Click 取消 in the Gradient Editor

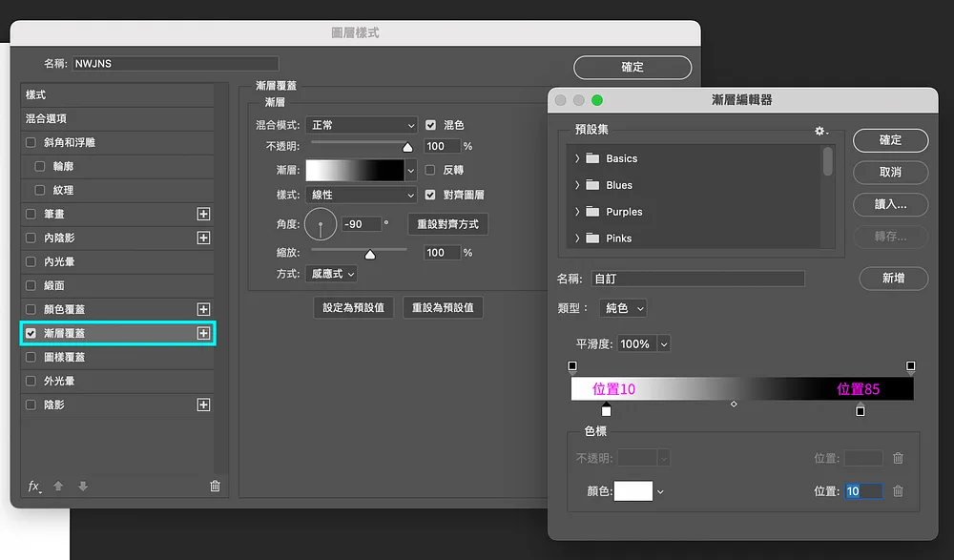891,173
